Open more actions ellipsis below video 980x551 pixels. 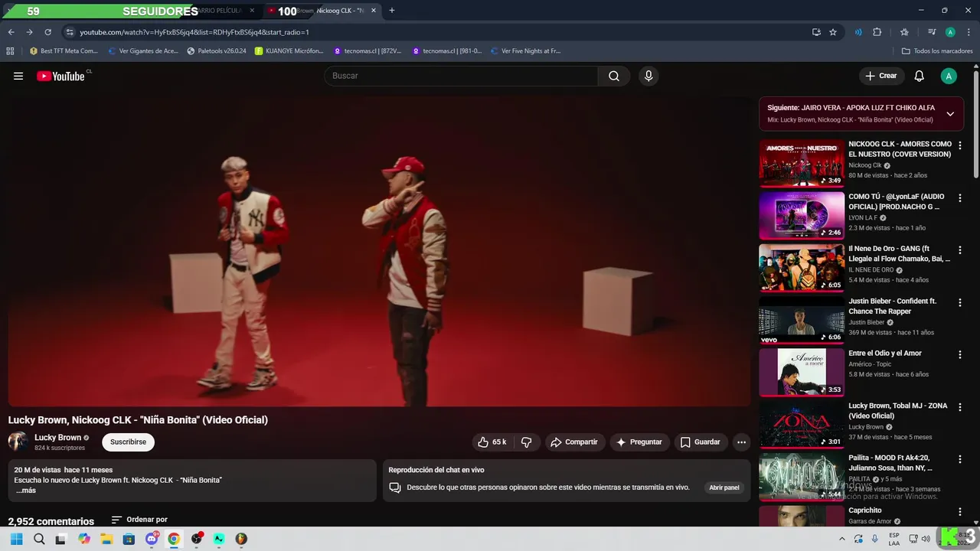point(741,442)
